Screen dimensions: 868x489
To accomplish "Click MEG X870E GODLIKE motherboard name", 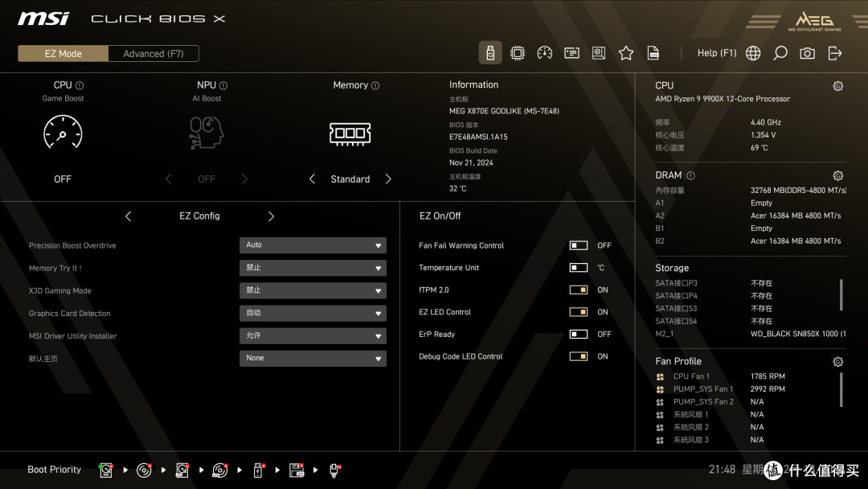I will pos(504,111).
